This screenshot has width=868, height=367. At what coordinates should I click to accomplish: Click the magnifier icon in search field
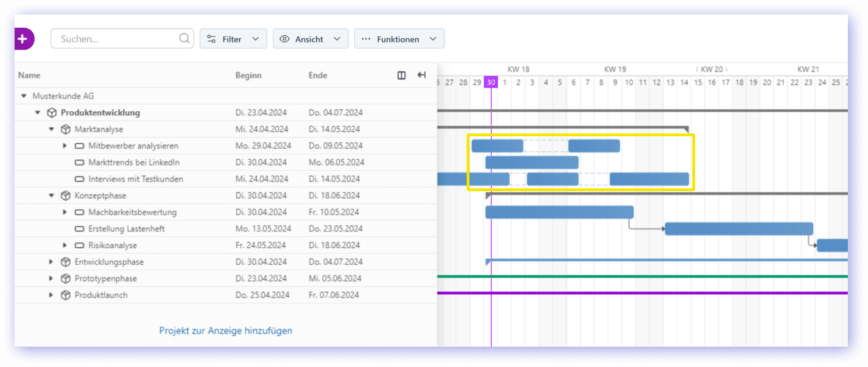[185, 39]
